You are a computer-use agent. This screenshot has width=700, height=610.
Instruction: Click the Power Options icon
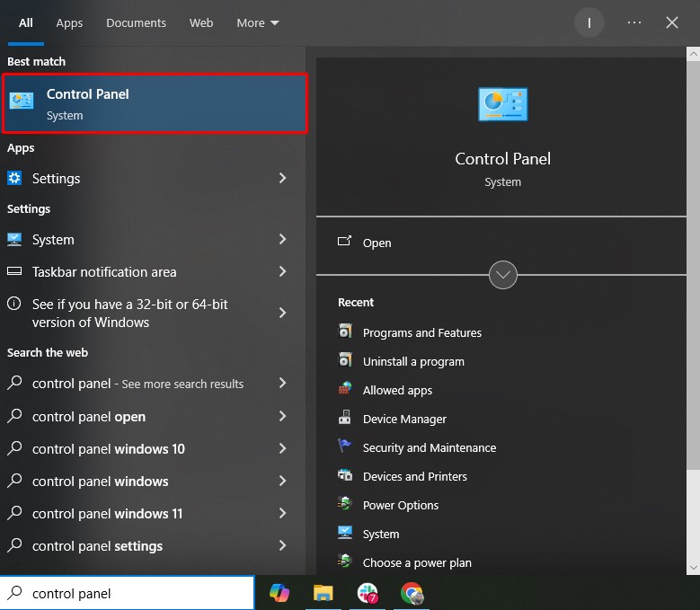[345, 503]
